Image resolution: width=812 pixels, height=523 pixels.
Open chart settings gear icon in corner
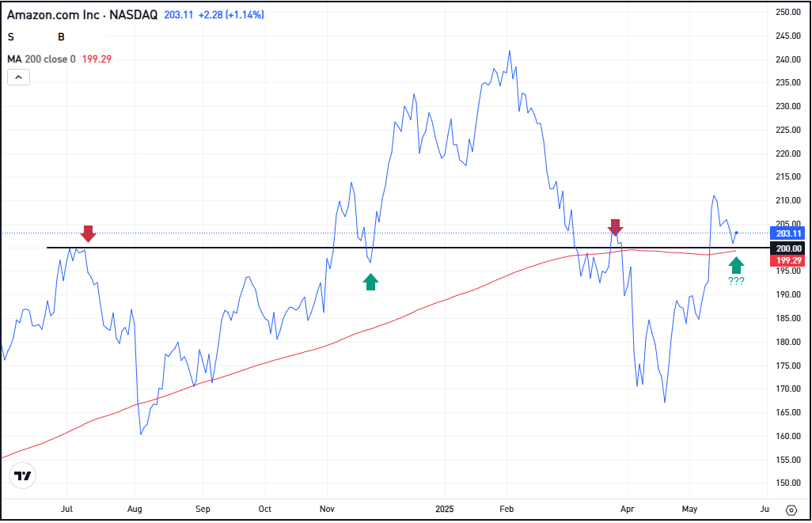coord(791,510)
